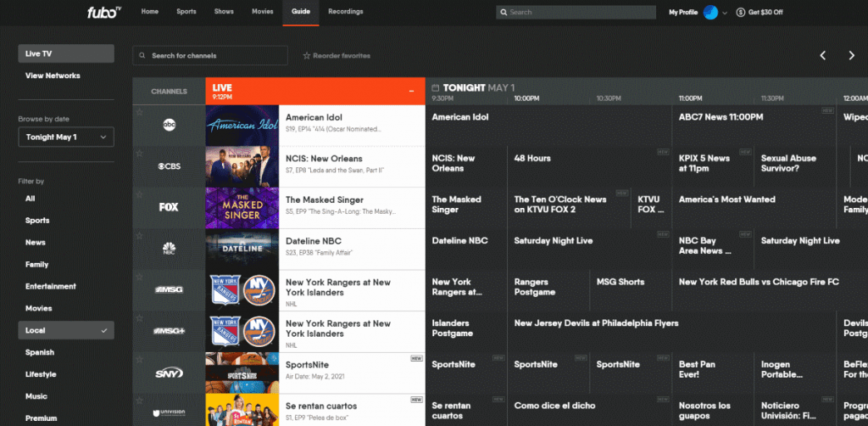Favorite the Univision channel star
The height and width of the screenshot is (426, 868).
[x=140, y=400]
